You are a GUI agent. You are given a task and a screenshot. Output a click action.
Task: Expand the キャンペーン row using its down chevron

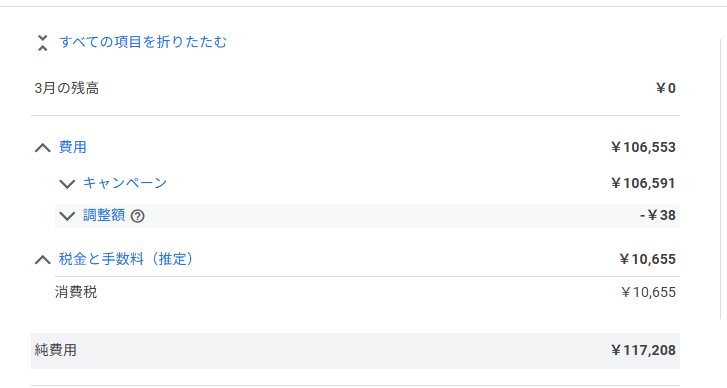pyautogui.click(x=67, y=184)
